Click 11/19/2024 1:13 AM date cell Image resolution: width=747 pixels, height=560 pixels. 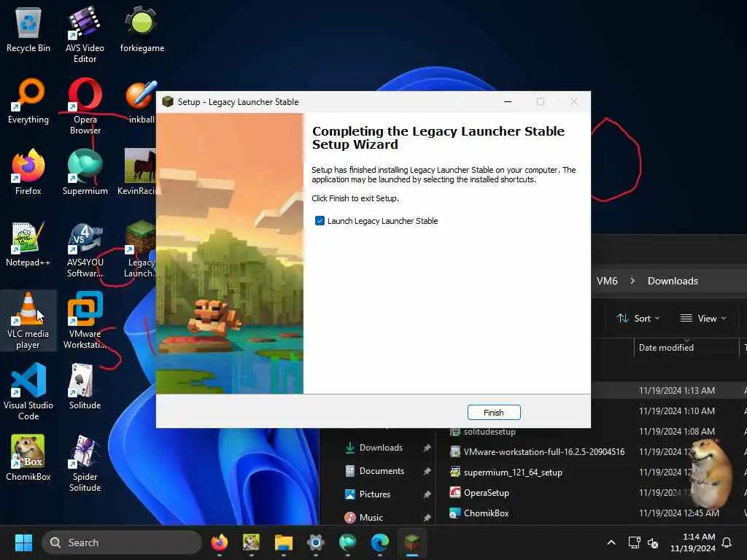click(x=677, y=391)
